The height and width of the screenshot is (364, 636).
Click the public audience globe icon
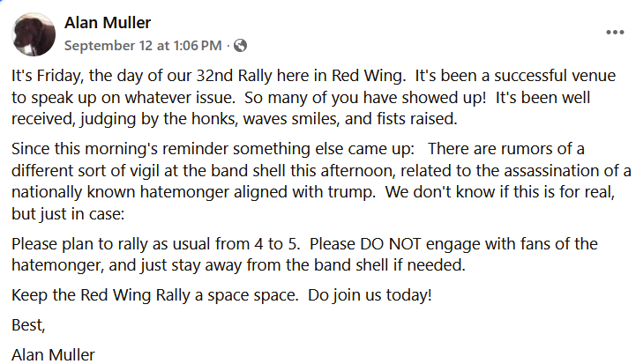pyautogui.click(x=240, y=45)
